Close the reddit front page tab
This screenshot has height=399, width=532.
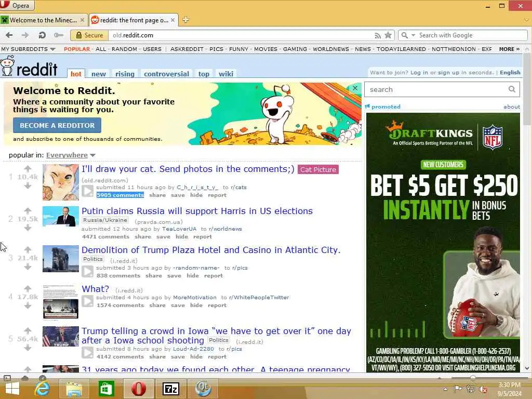(172, 20)
